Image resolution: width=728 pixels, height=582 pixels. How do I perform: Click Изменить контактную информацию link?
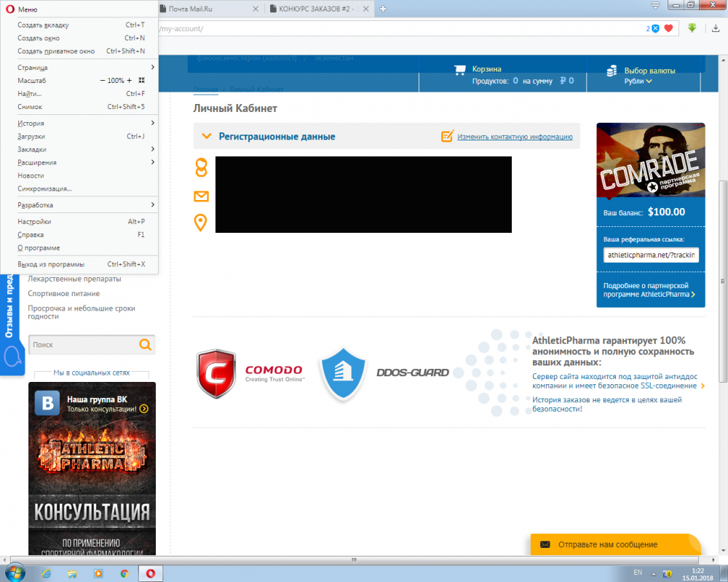(515, 137)
